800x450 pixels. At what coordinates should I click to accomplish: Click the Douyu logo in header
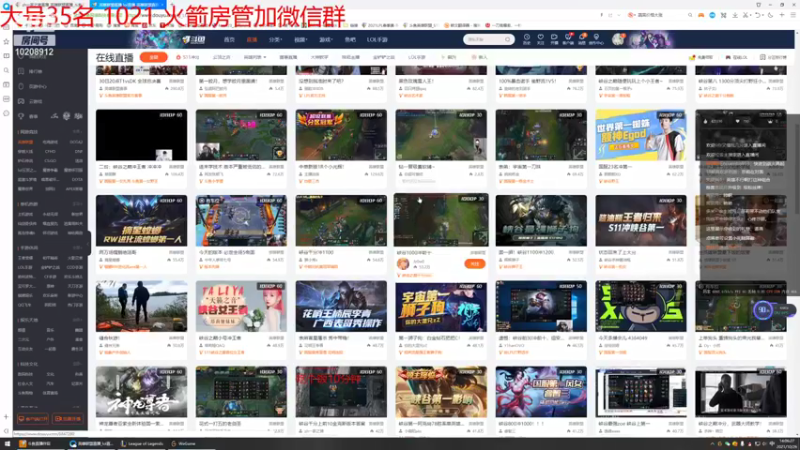point(193,39)
